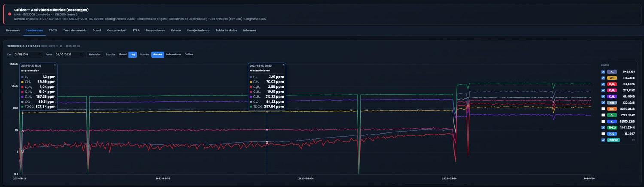Click the 10000 y-axis label
Image resolution: width=644 pixels, height=187 pixels.
click(x=14, y=64)
